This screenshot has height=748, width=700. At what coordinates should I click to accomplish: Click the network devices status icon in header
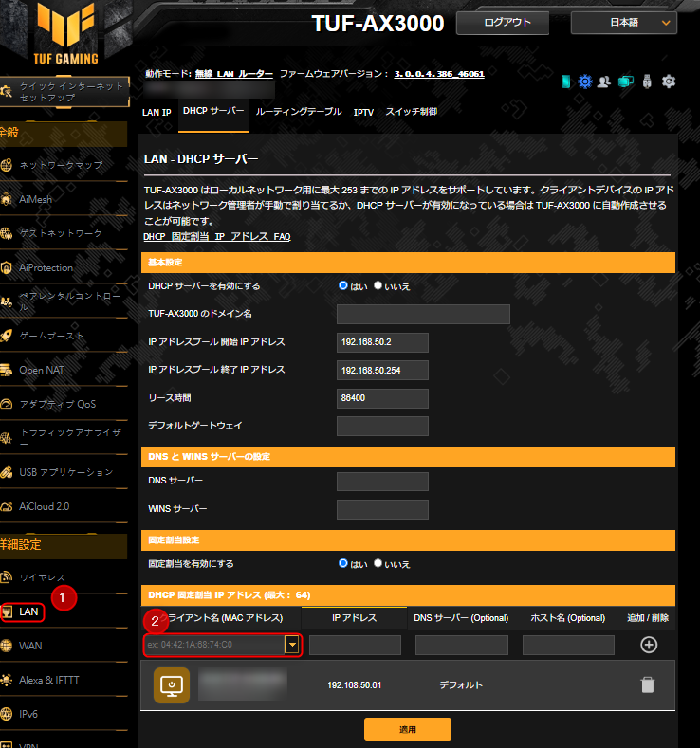(626, 82)
